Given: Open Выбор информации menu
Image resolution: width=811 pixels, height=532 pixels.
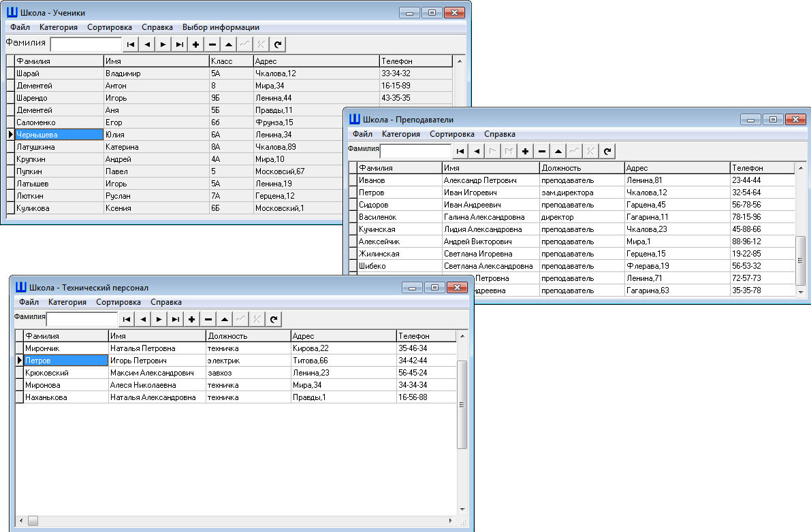Looking at the screenshot, I should 221,27.
